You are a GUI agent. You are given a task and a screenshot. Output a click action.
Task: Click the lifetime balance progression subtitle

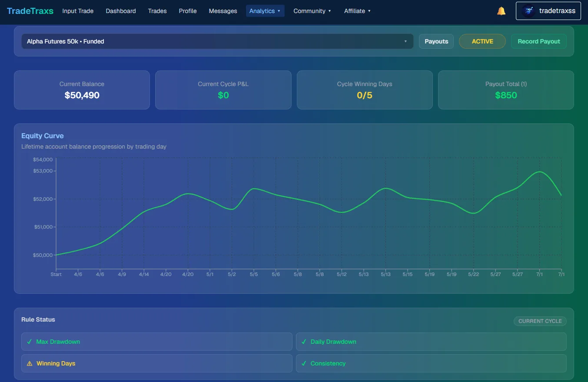(94, 146)
